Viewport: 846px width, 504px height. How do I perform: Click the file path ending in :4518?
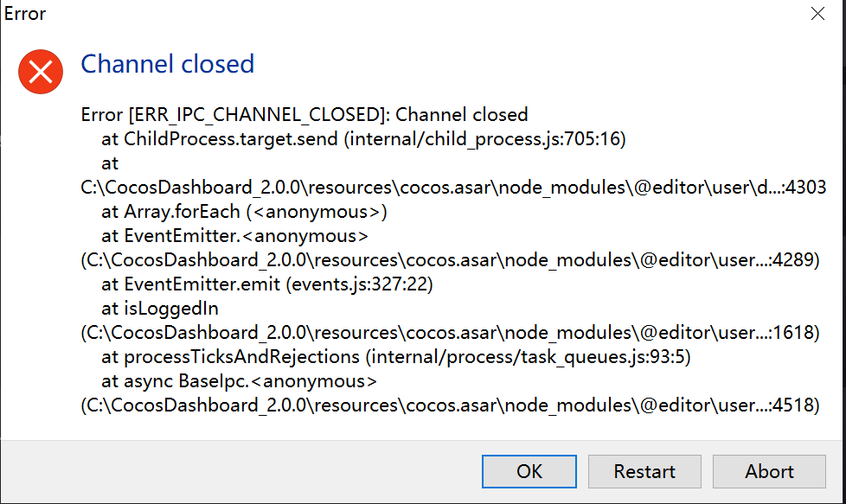pos(450,405)
